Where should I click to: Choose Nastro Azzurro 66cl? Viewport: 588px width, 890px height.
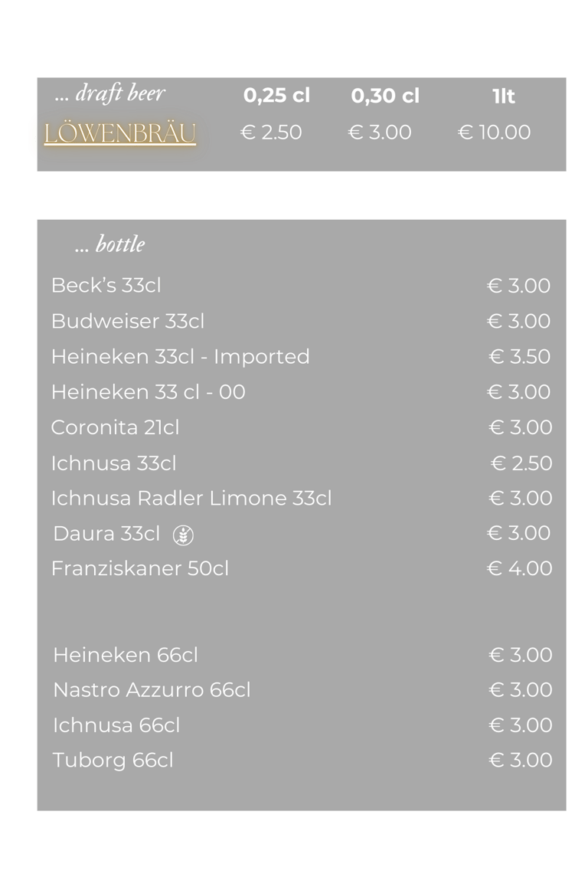coord(152,690)
